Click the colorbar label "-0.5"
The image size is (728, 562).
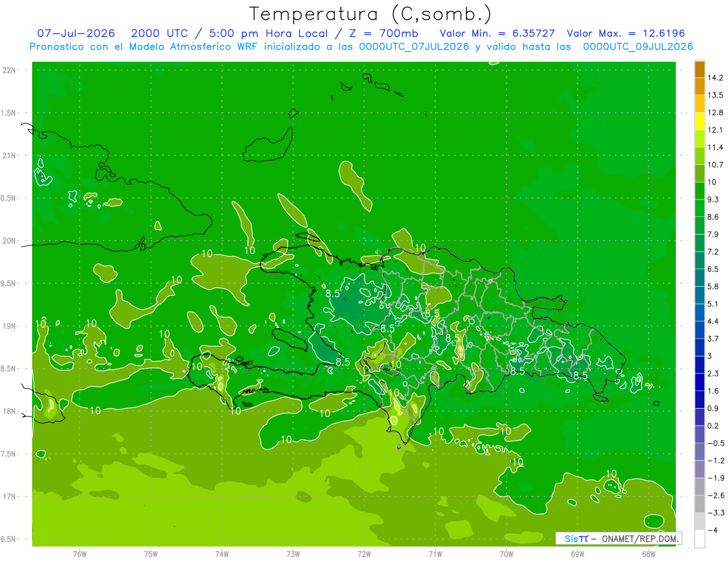point(716,443)
